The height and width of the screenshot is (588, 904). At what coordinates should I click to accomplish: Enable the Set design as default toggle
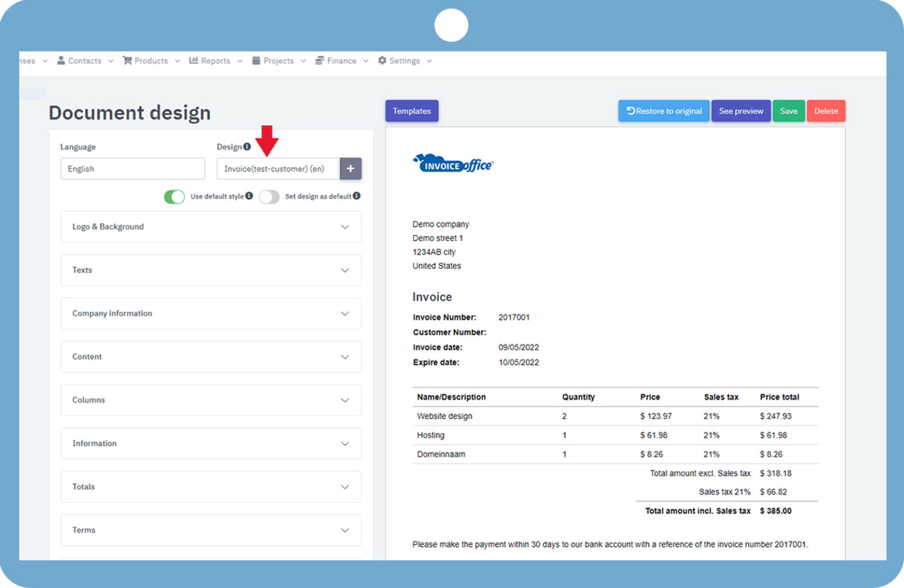pyautogui.click(x=270, y=197)
